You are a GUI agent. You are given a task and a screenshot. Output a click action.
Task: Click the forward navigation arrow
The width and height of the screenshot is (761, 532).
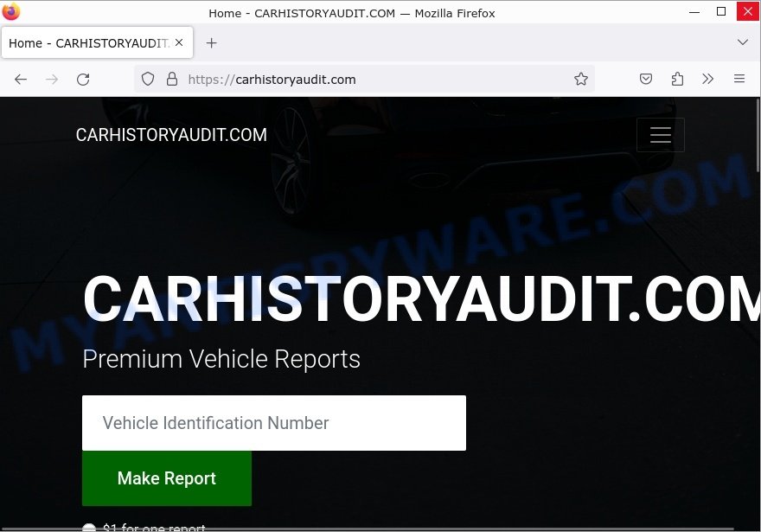(x=51, y=79)
